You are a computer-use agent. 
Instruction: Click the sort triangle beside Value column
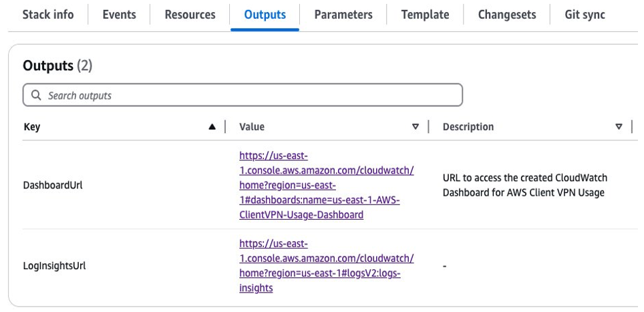tap(416, 127)
